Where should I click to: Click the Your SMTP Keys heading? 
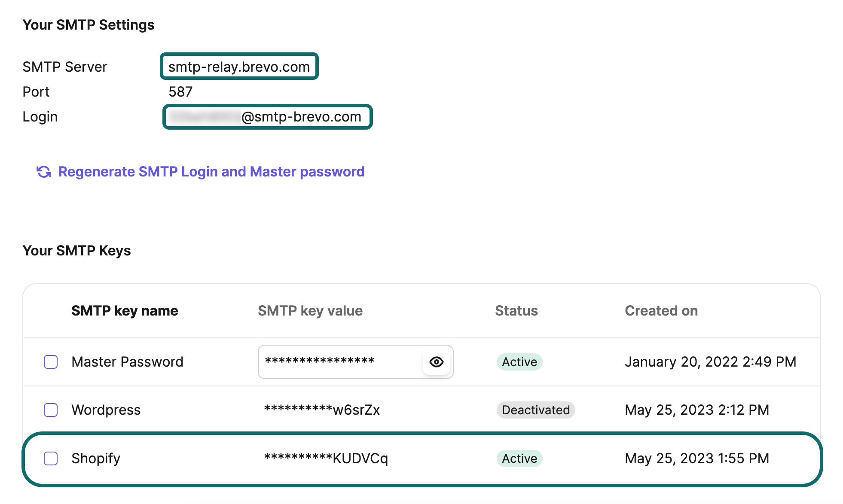click(x=77, y=250)
